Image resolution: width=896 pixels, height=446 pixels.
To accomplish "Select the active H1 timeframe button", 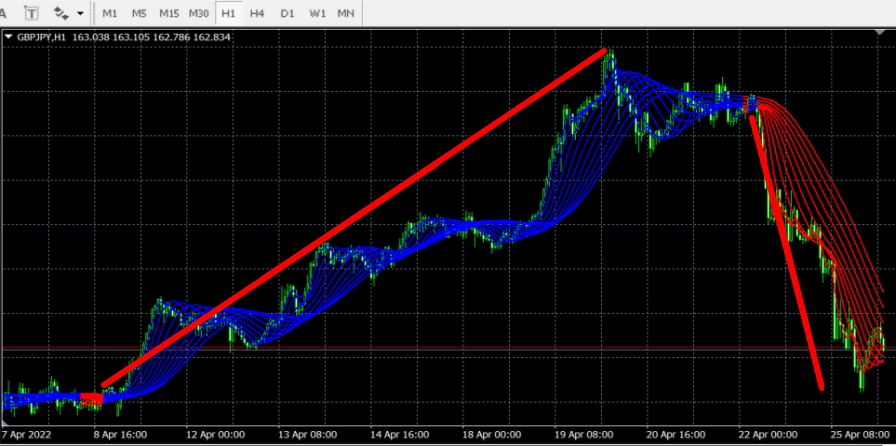I will [x=229, y=13].
